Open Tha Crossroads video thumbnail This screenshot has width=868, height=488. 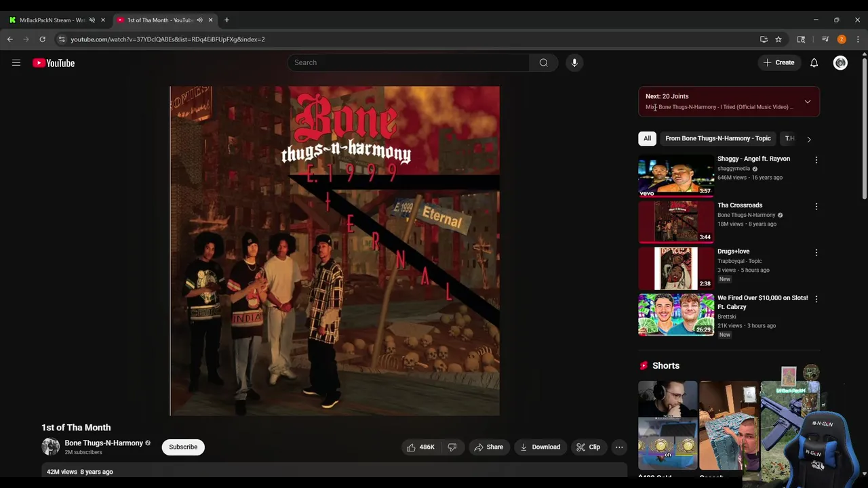[676, 222]
